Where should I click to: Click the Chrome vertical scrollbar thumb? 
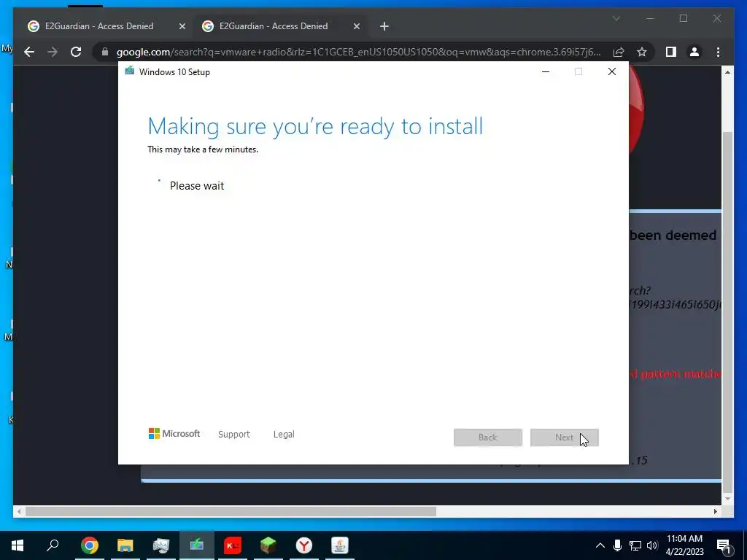(x=727, y=312)
